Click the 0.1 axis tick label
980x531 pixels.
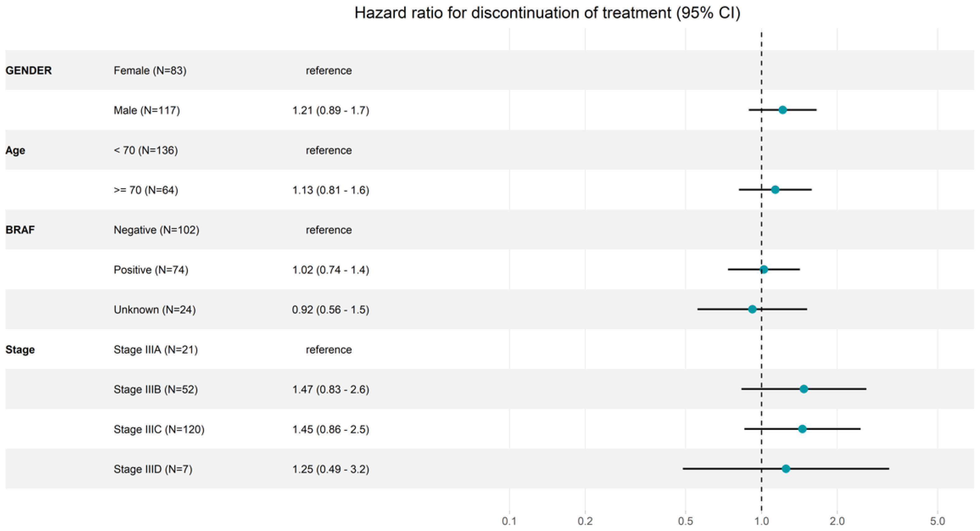pos(509,521)
